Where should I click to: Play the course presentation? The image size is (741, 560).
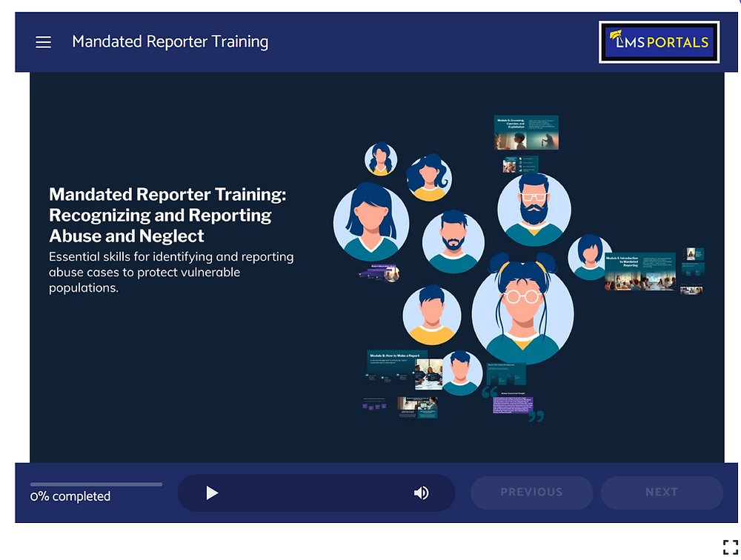(212, 493)
